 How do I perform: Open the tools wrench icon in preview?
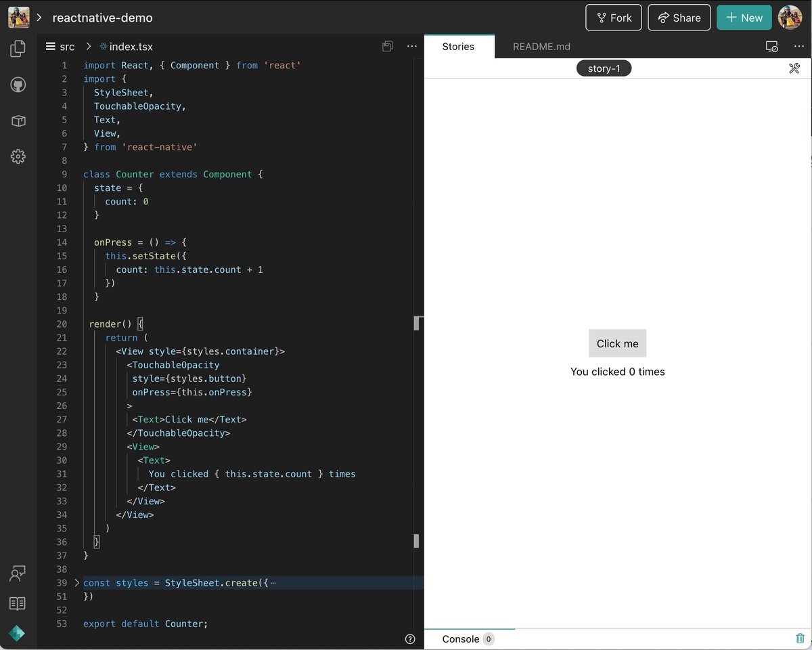coord(794,68)
